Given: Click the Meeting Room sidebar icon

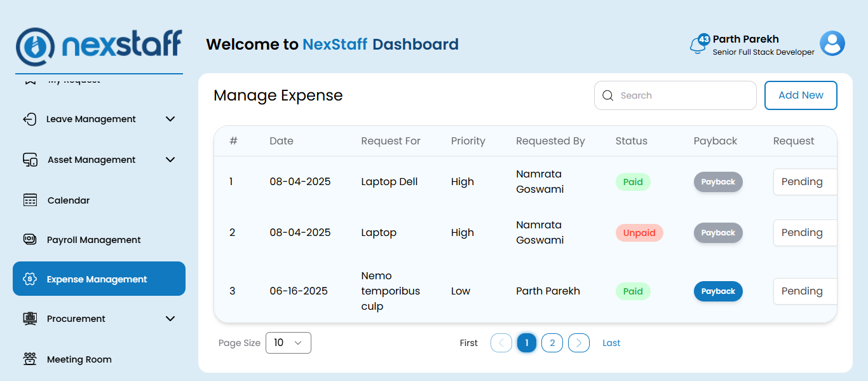Looking at the screenshot, I should tap(30, 359).
